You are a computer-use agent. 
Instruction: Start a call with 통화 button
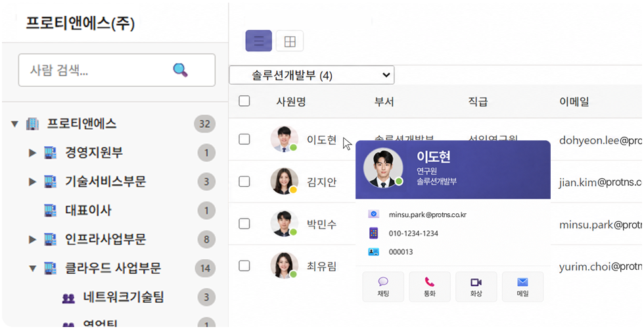tap(430, 287)
